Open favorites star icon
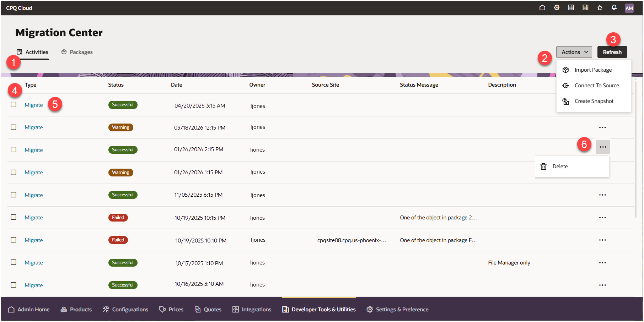The image size is (644, 322). click(600, 7)
